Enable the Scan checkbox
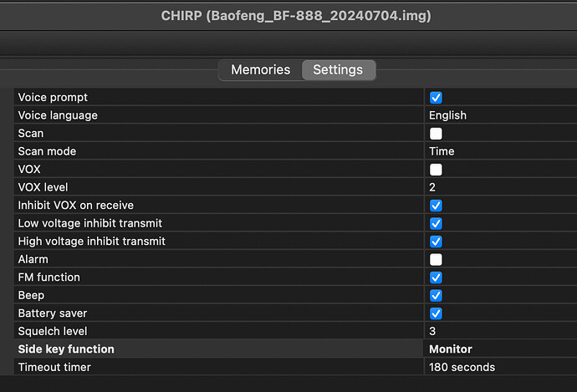The width and height of the screenshot is (577, 392). [x=436, y=134]
